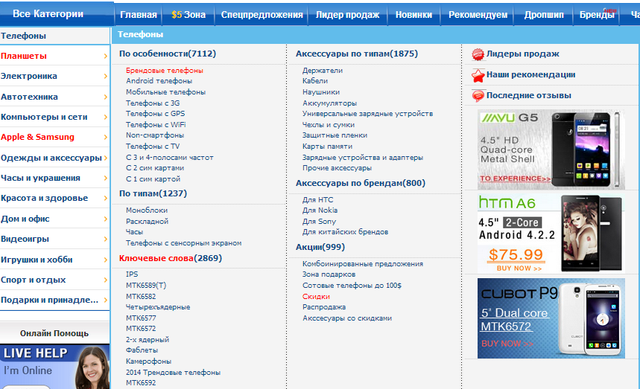Image resolution: width=640 pixels, height=389 pixels.
Task: Switch to the Лидер продаж tab
Action: (347, 15)
